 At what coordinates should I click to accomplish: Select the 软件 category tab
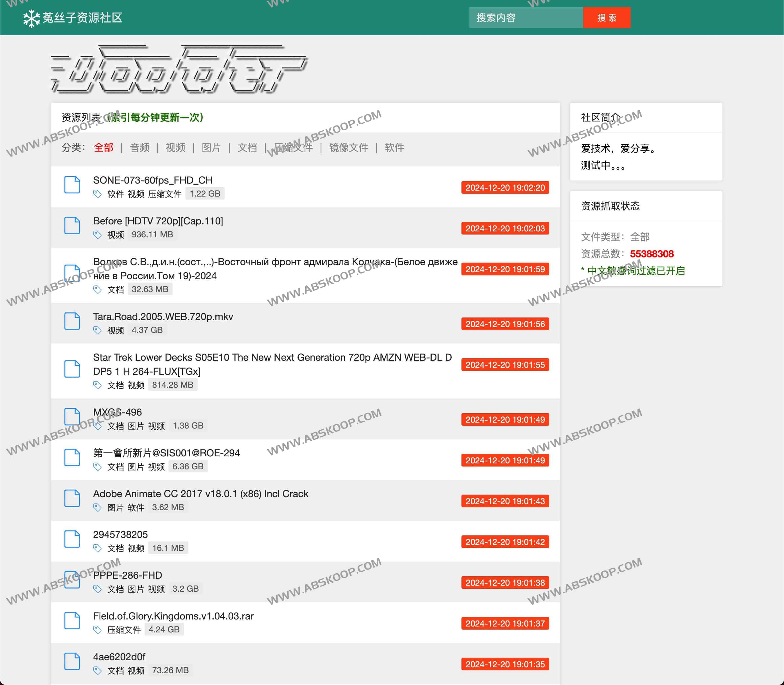pyautogui.click(x=394, y=148)
